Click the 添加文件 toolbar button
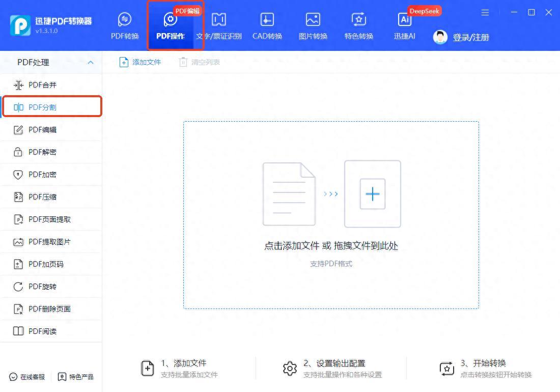 (140, 62)
